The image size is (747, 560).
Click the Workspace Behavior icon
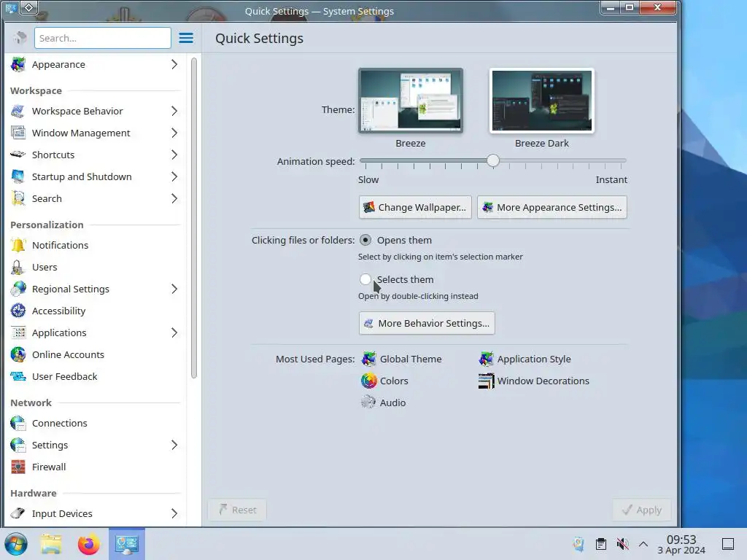tap(18, 111)
